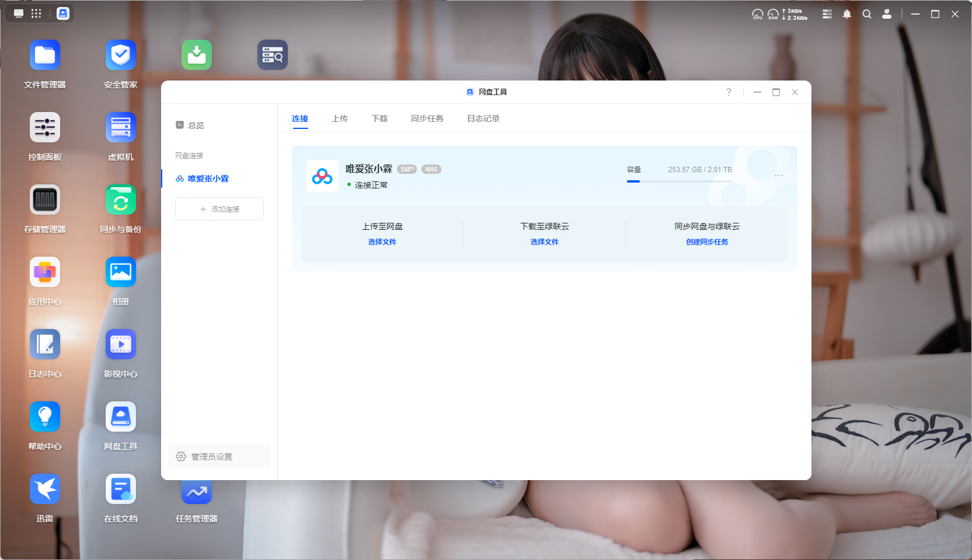Image resolution: width=972 pixels, height=560 pixels.
Task: Switch to the 连接 tab
Action: [x=300, y=118]
